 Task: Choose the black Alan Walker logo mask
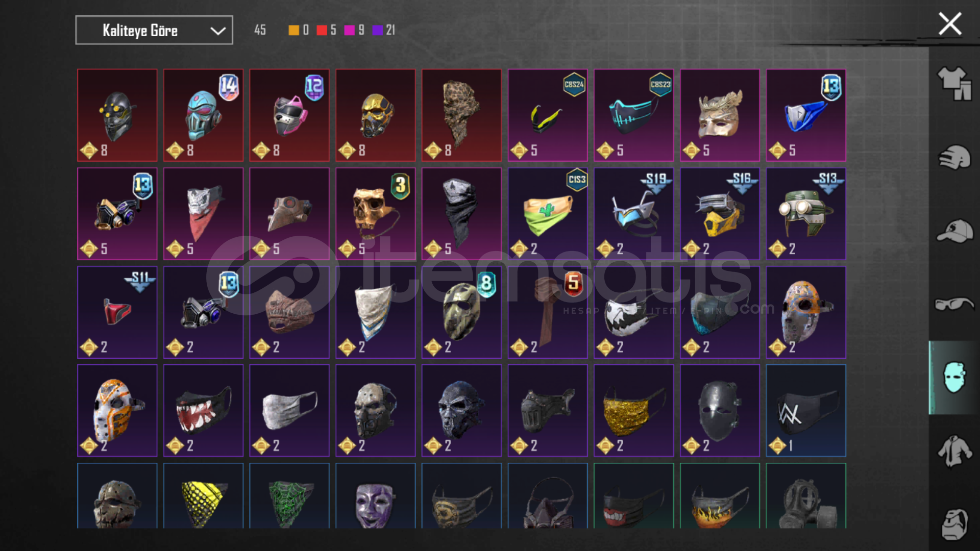(x=806, y=411)
